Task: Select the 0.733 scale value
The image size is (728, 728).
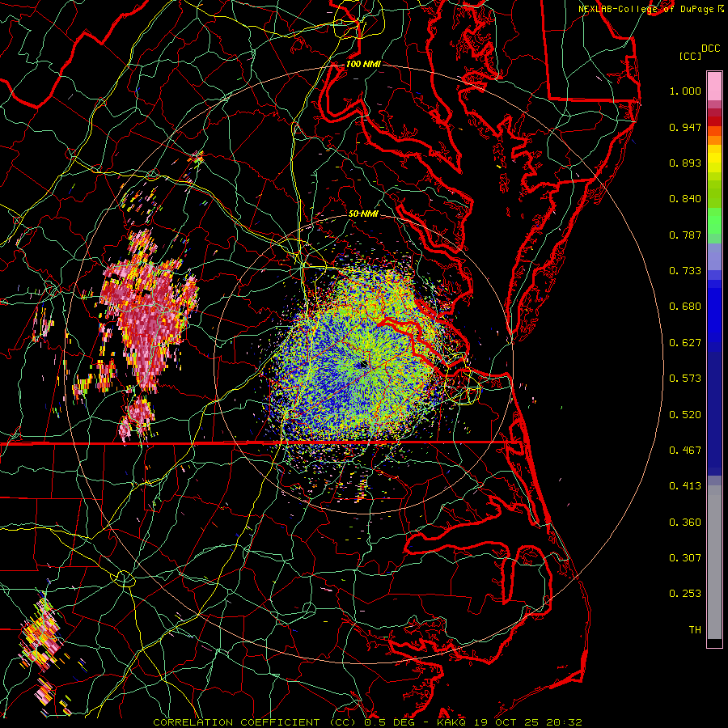Action: pos(685,271)
